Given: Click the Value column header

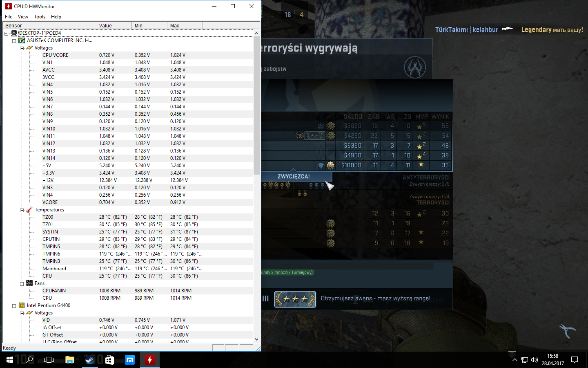Looking at the screenshot, I should (114, 25).
